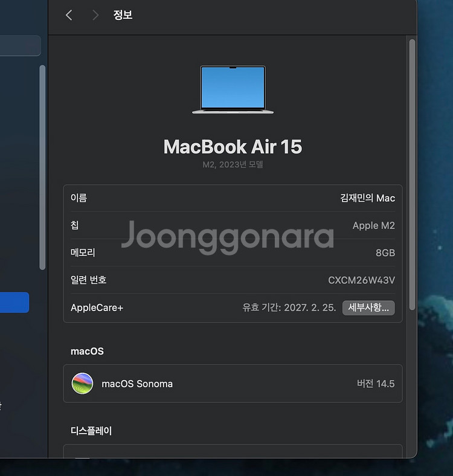The image size is (453, 476).
Task: Click the 메모리 row label
Action: pos(83,252)
